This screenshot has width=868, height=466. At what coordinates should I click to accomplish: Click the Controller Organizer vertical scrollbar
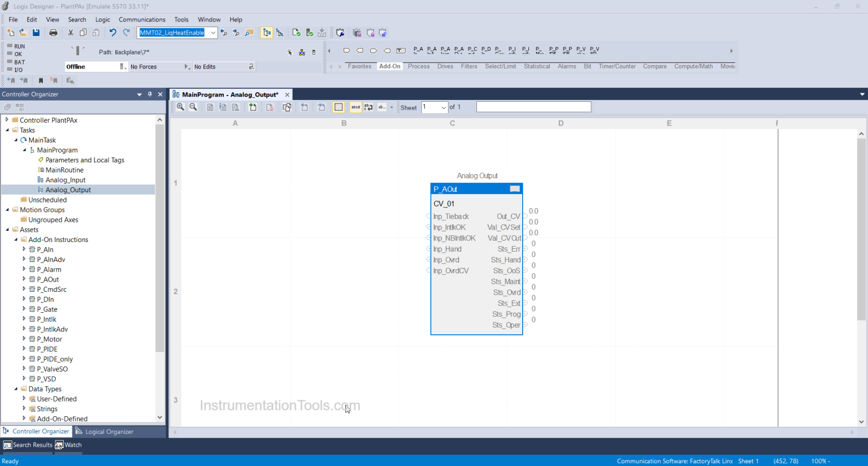pyautogui.click(x=160, y=238)
